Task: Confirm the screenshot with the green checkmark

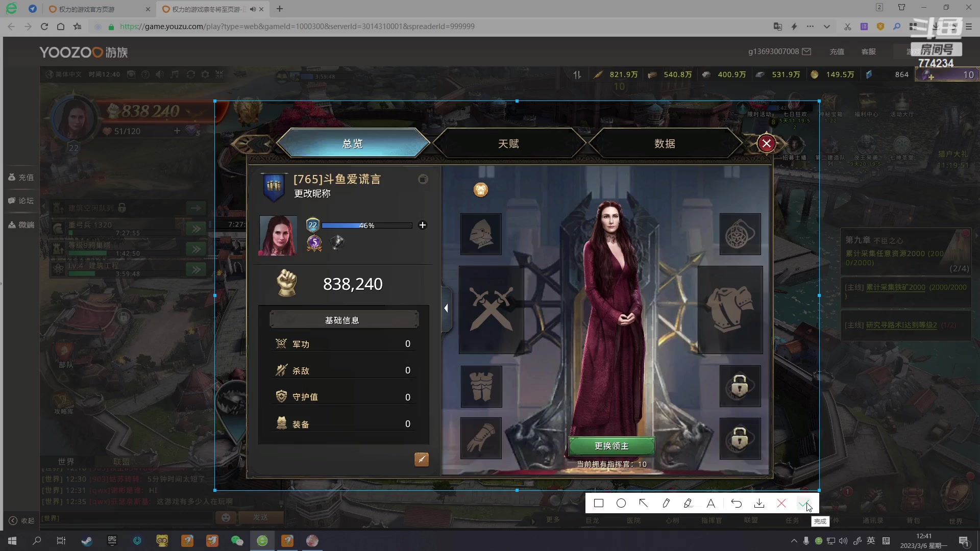Action: (803, 504)
